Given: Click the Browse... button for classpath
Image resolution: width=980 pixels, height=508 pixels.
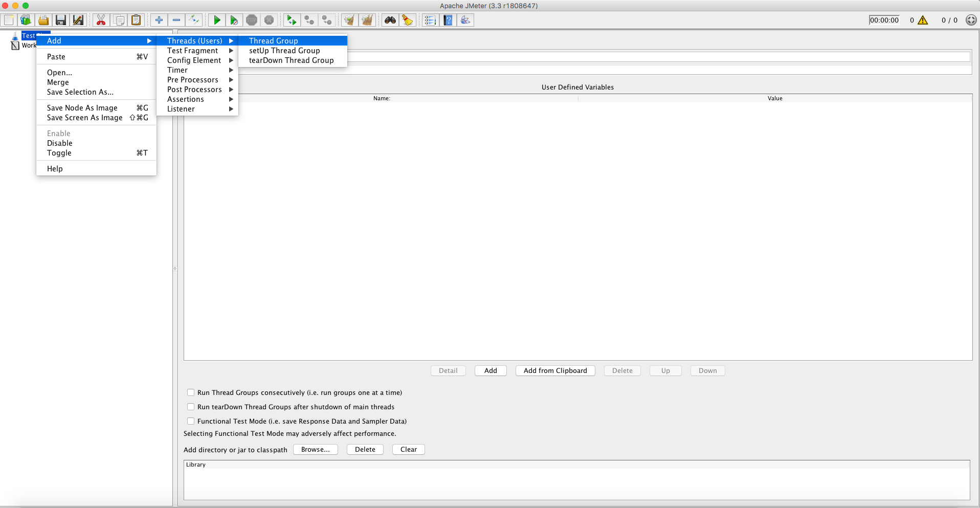Looking at the screenshot, I should pos(316,449).
